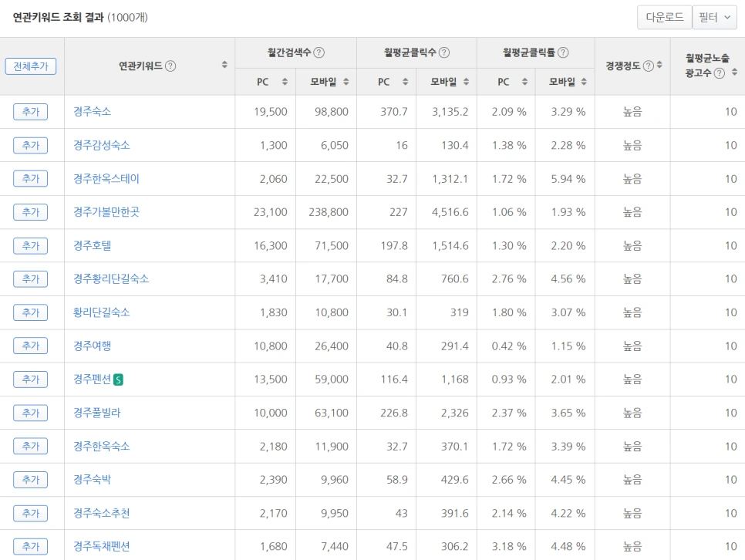Sort by 월간검색수 모바일 column
This screenshot has height=560, width=745.
pos(346,82)
